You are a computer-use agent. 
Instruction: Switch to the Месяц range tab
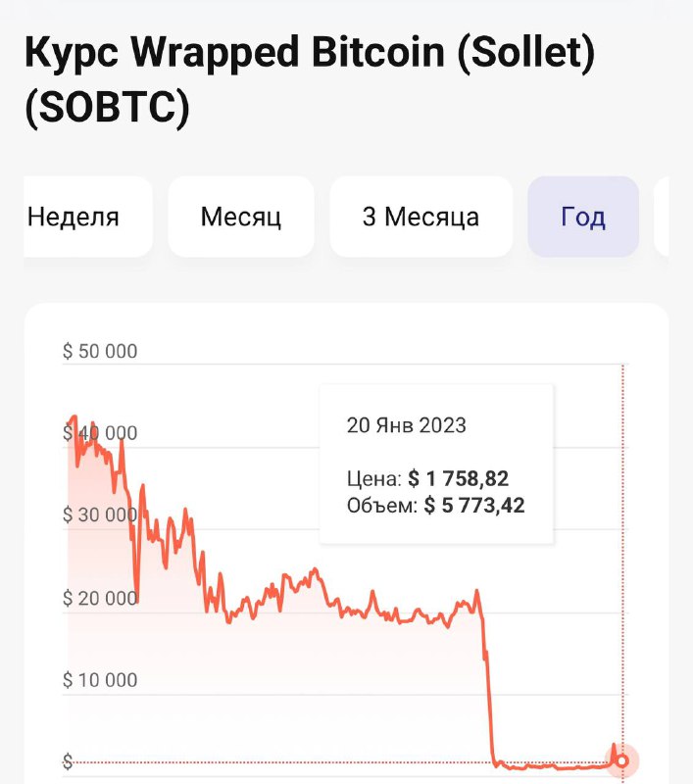241,217
